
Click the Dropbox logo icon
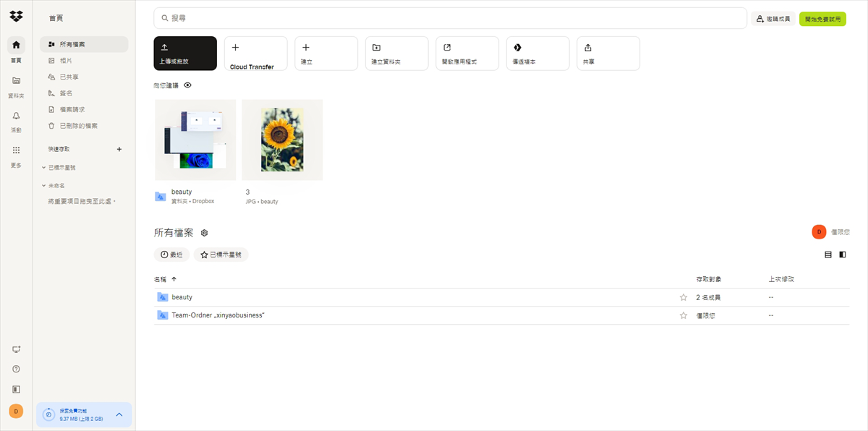16,14
